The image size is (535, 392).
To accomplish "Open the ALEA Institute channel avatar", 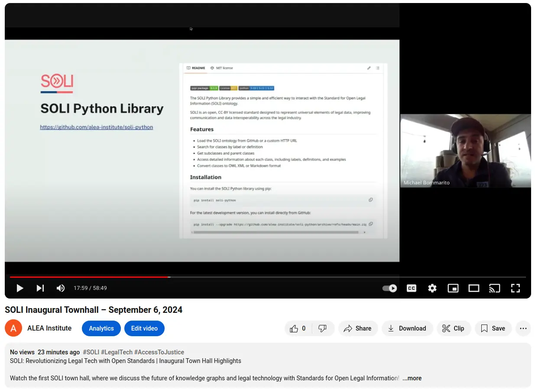I will (13, 328).
